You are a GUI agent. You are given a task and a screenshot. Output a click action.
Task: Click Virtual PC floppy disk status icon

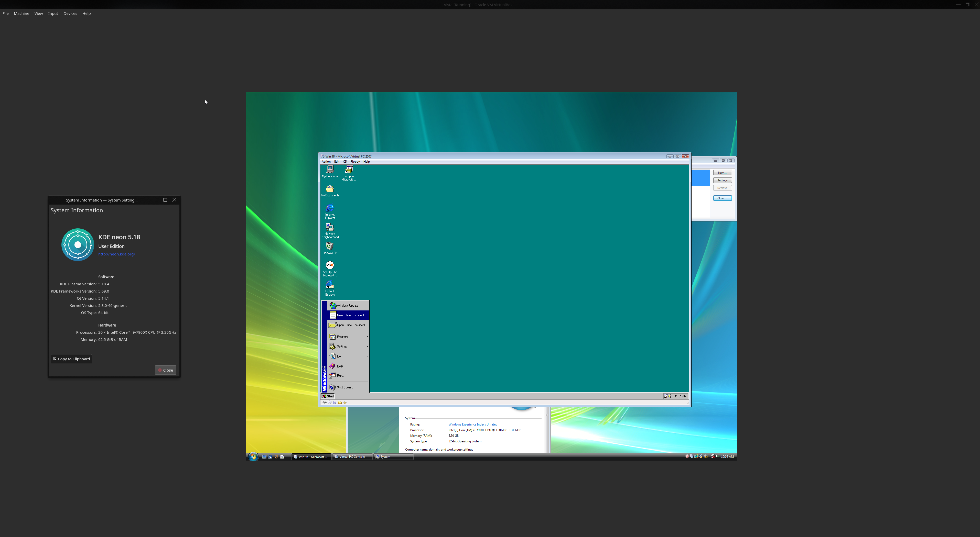[335, 402]
